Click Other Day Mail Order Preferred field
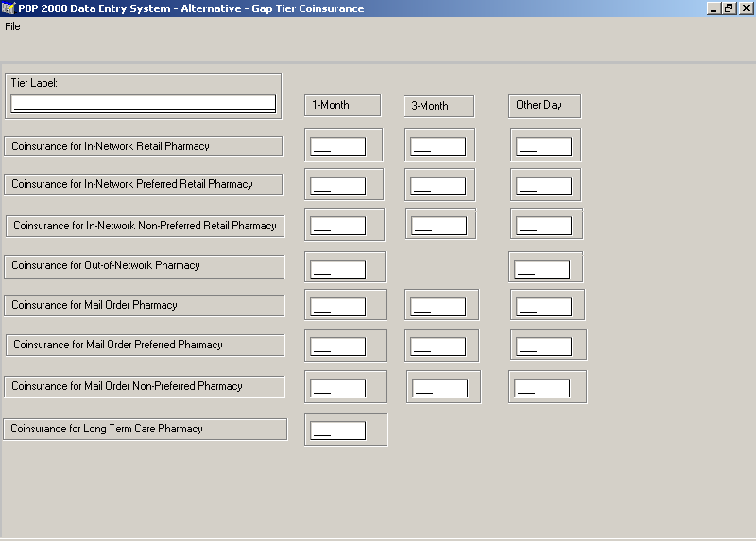Viewport: 756px width, 541px height. 543,347
